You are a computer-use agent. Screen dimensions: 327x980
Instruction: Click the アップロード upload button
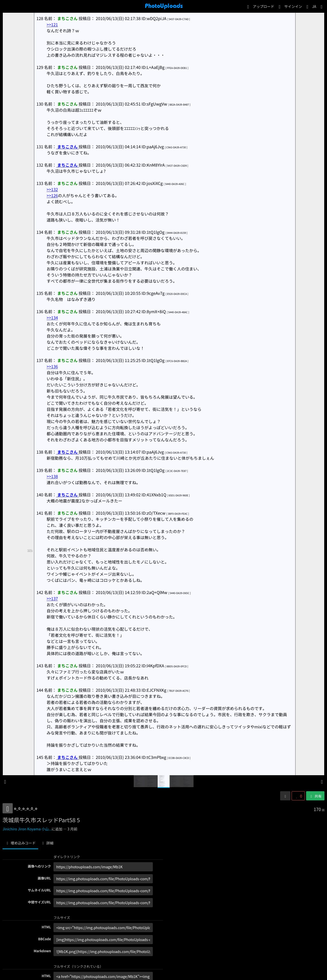[x=260, y=6]
